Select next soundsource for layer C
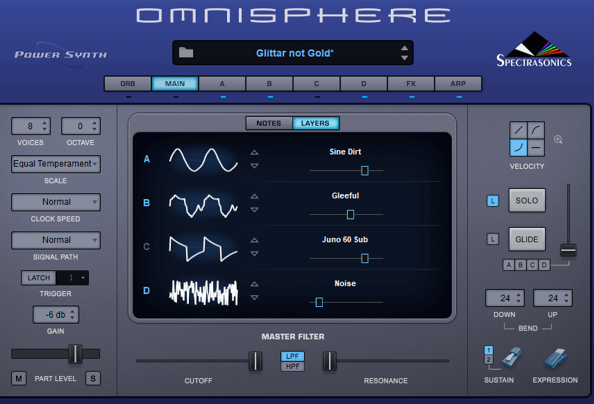Image resolution: width=594 pixels, height=404 pixels. [x=254, y=254]
